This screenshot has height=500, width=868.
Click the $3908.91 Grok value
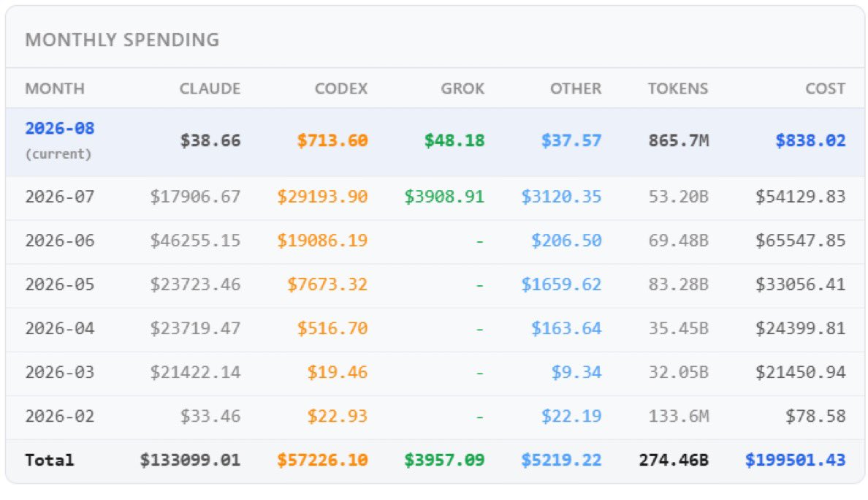[x=444, y=197]
